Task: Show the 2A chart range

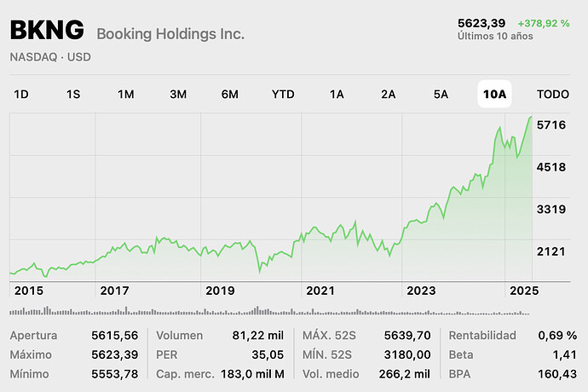Action: [388, 94]
